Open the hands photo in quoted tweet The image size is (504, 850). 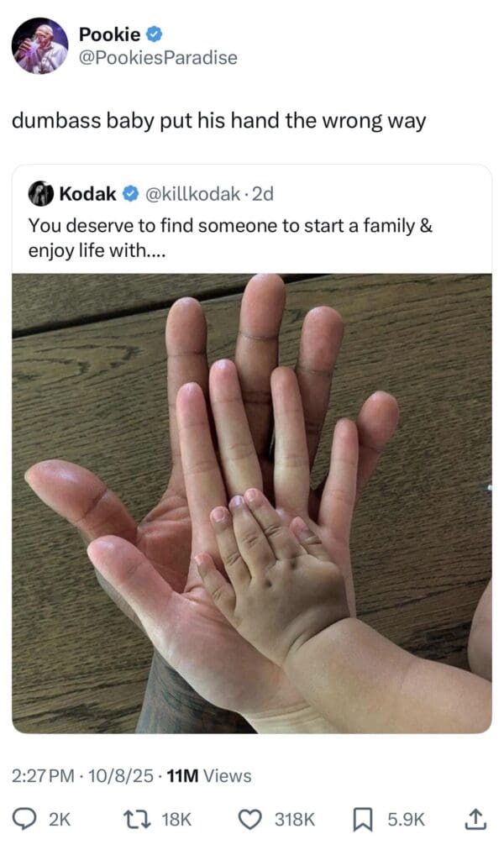(252, 504)
